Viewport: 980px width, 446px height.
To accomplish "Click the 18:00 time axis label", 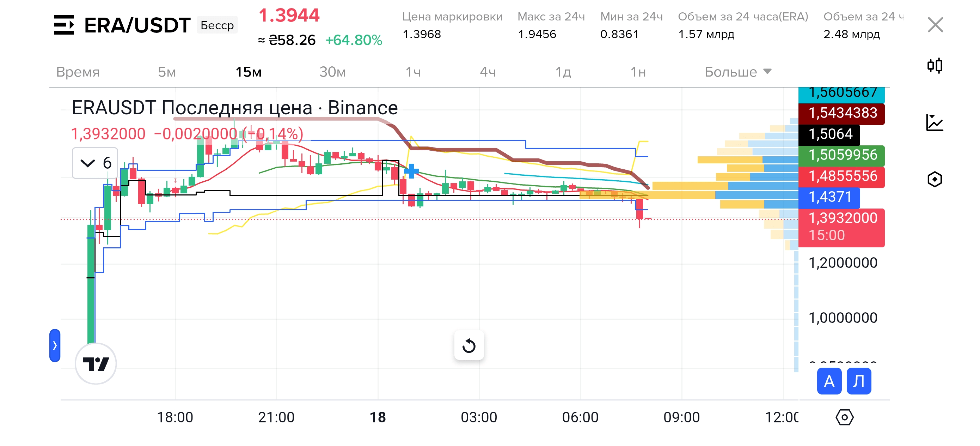I will pos(175,417).
